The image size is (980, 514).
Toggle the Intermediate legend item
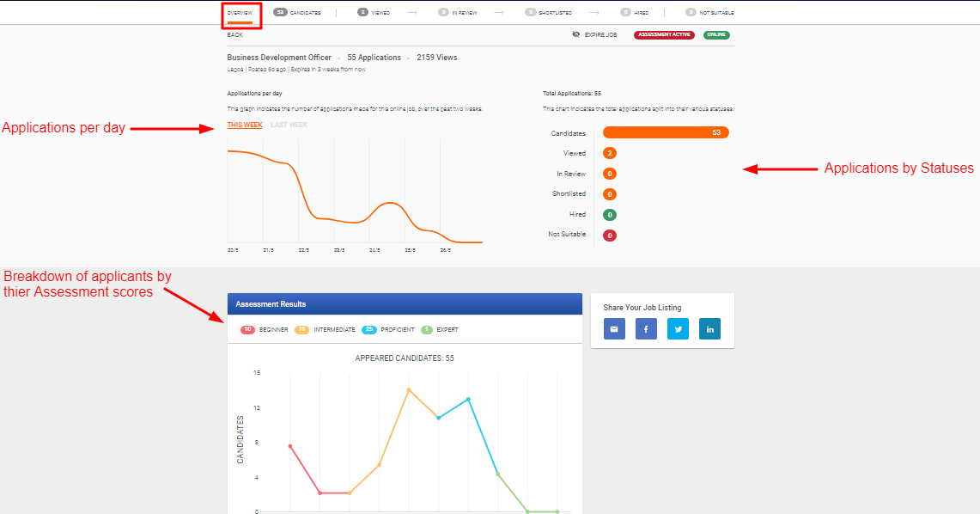(x=325, y=329)
